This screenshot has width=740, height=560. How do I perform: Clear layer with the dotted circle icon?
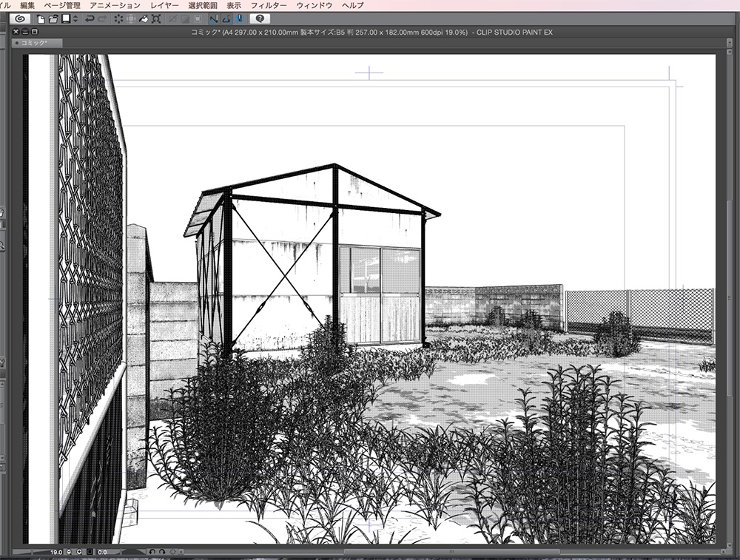pos(118,19)
